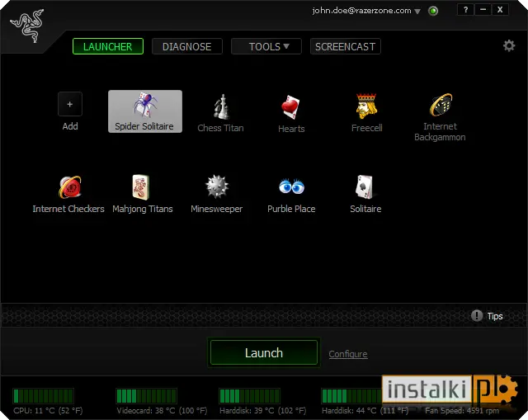Viewport: 528px width, 420px height.
Task: Expand the john.doe account dropdown arrow
Action: point(417,12)
